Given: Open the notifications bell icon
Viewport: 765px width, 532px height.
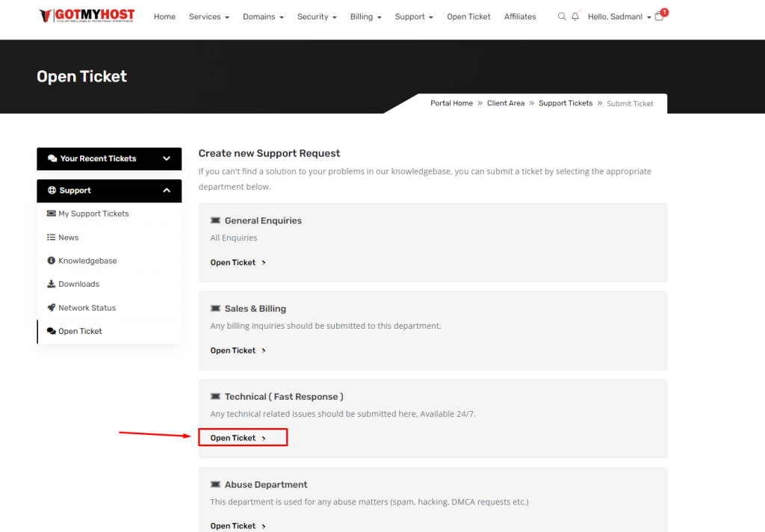Looking at the screenshot, I should point(575,16).
